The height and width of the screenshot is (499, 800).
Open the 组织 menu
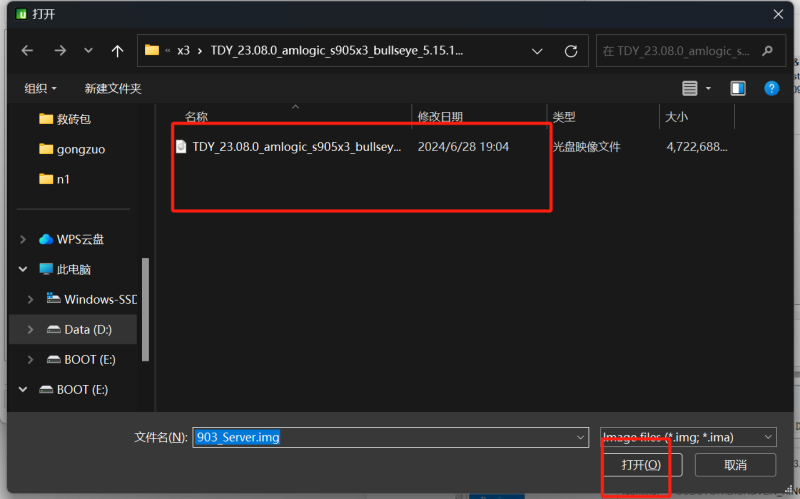click(40, 88)
